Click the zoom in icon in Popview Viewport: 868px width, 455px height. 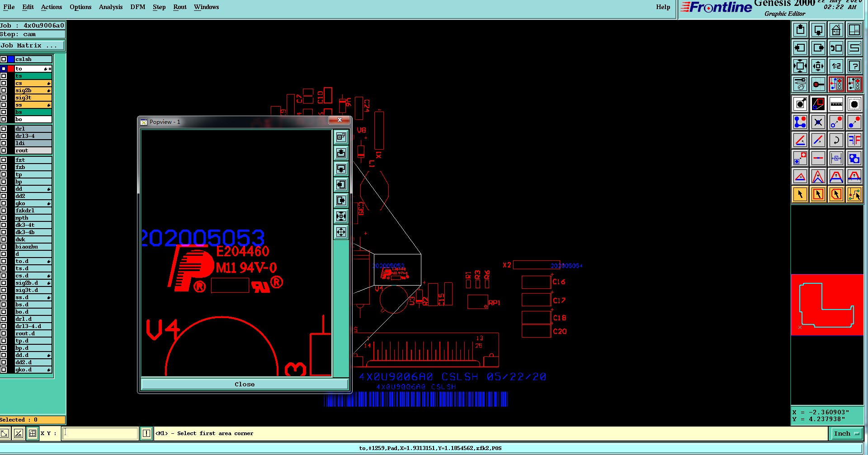(341, 216)
